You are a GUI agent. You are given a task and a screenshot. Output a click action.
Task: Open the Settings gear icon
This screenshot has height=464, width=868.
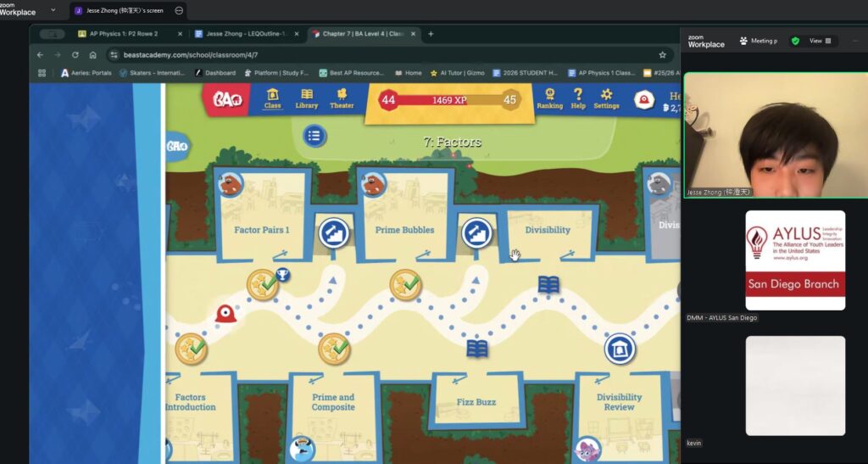click(x=606, y=98)
